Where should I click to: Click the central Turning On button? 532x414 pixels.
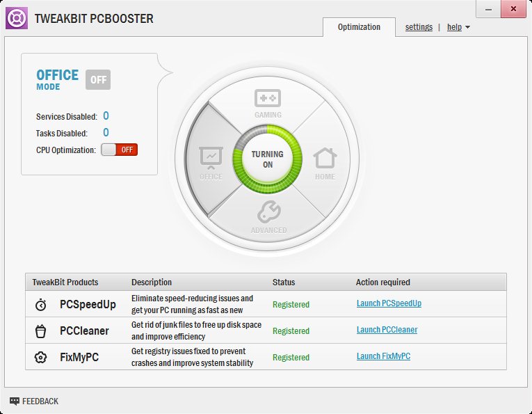[268, 159]
